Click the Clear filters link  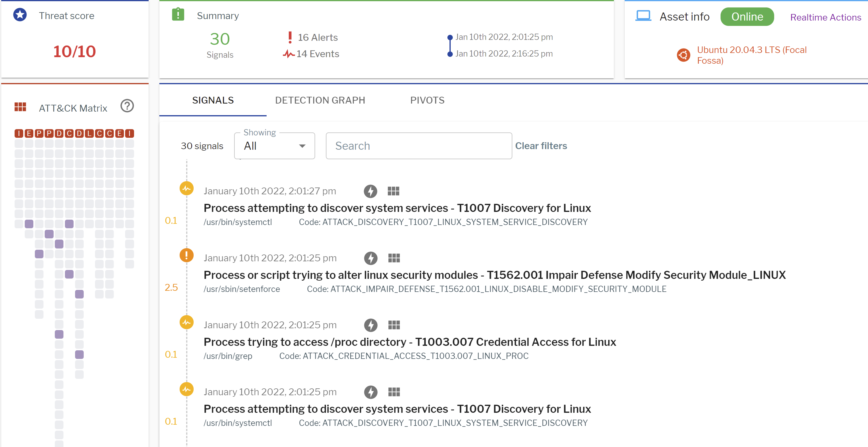pos(541,146)
